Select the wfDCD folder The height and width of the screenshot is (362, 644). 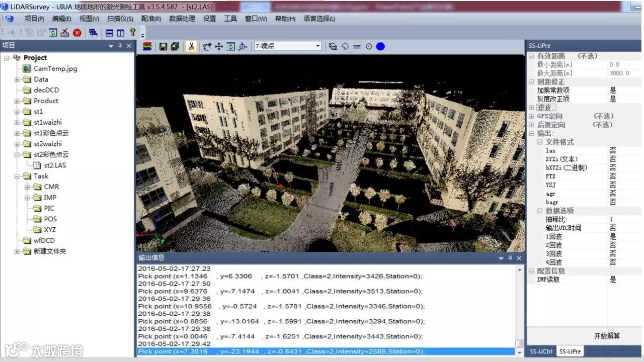(44, 240)
